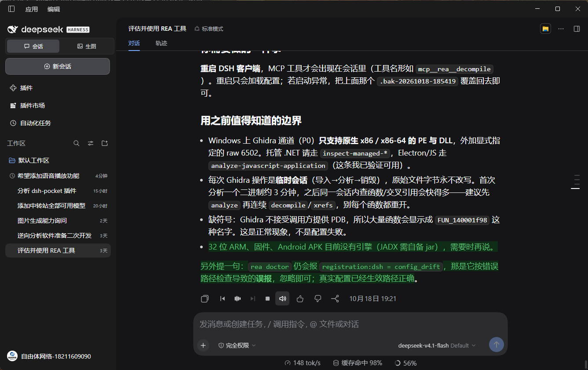Send message with the arrow button
588x370 pixels.
pyautogui.click(x=497, y=345)
